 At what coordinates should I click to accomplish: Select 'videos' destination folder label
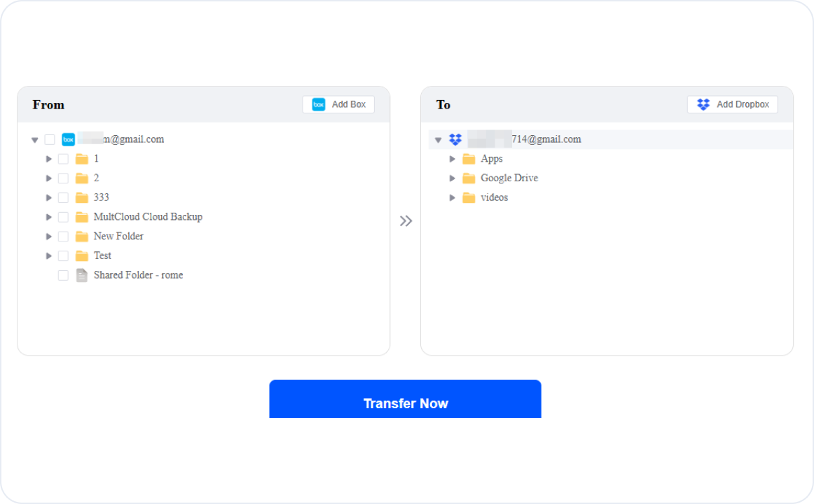pos(495,197)
